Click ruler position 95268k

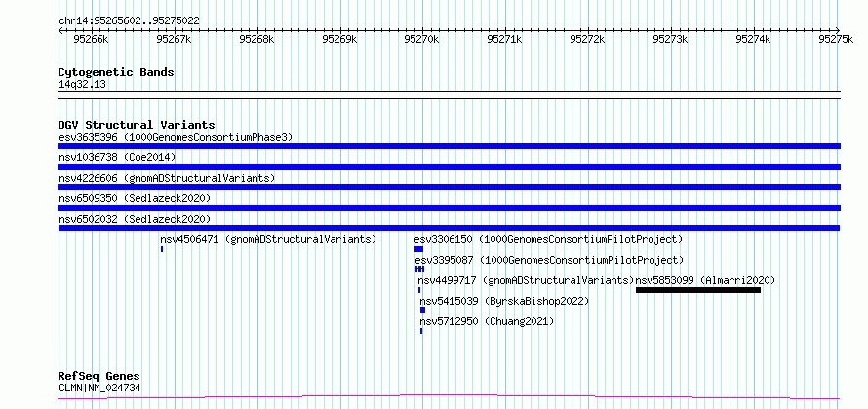point(256,39)
